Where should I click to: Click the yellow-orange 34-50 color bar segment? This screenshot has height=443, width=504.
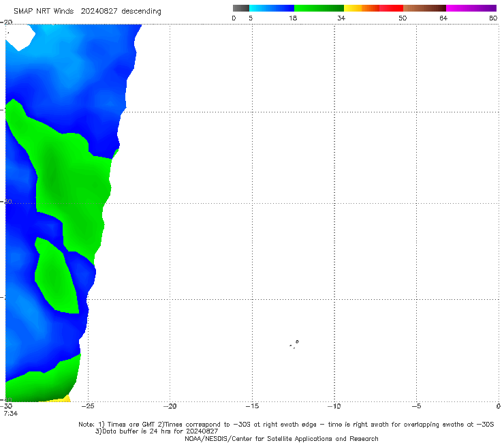[x=373, y=8]
